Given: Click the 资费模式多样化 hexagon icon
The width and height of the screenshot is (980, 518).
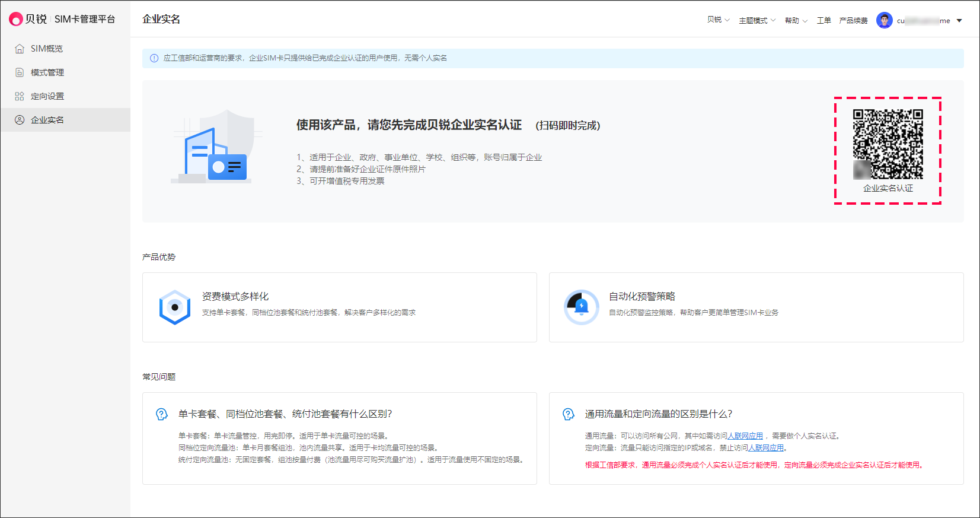Looking at the screenshot, I should point(175,307).
